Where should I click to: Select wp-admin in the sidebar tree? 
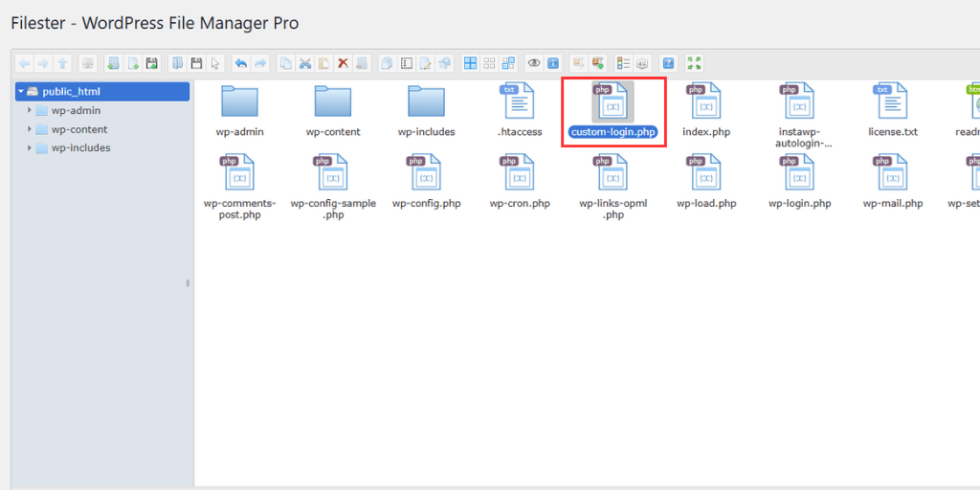tap(76, 111)
